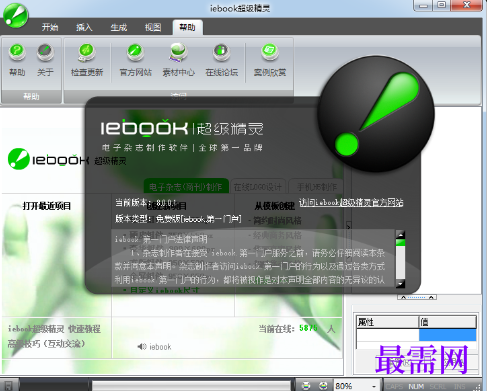Open the 访问iebook超级精灵官方网站 link
This screenshot has width=487, height=391.
tap(351, 202)
